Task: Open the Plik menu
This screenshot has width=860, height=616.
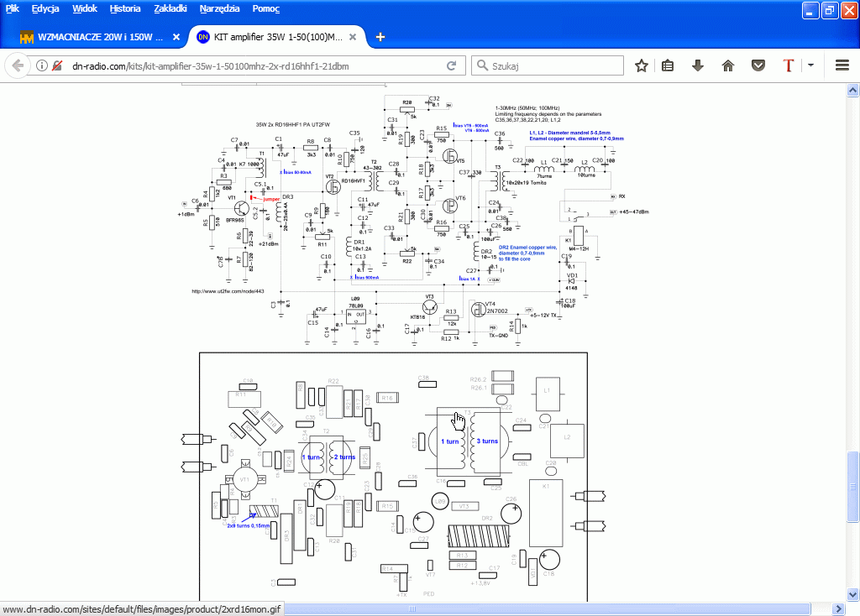Action: pyautogui.click(x=13, y=9)
